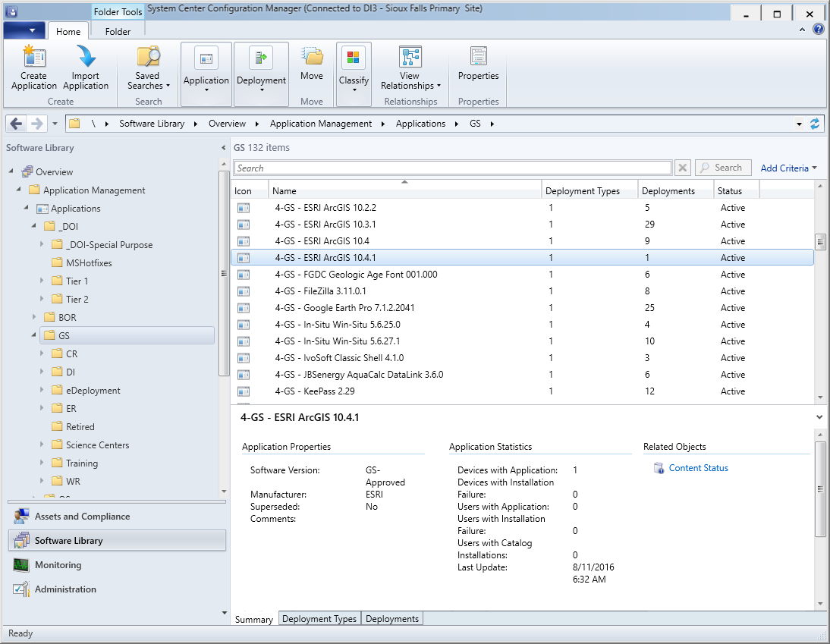Navigate to Applications in the breadcrumb
This screenshot has height=644, width=830.
click(421, 124)
